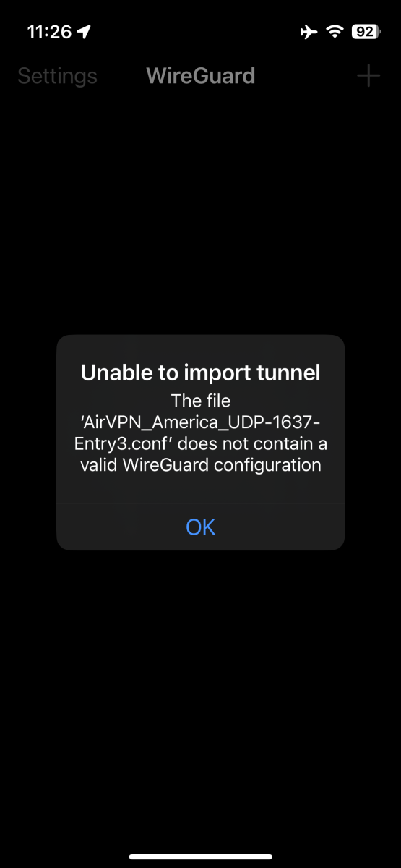Click the WireGuard title in the header

pyautogui.click(x=200, y=75)
